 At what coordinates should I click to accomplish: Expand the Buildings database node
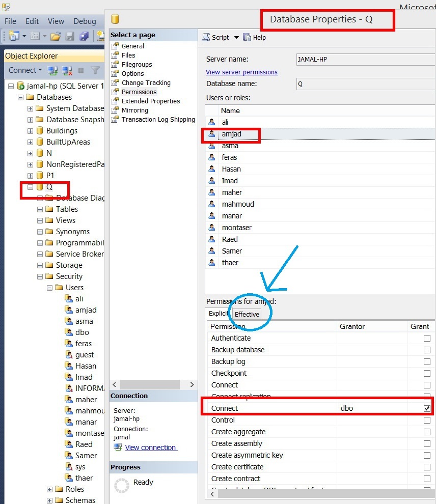click(30, 131)
